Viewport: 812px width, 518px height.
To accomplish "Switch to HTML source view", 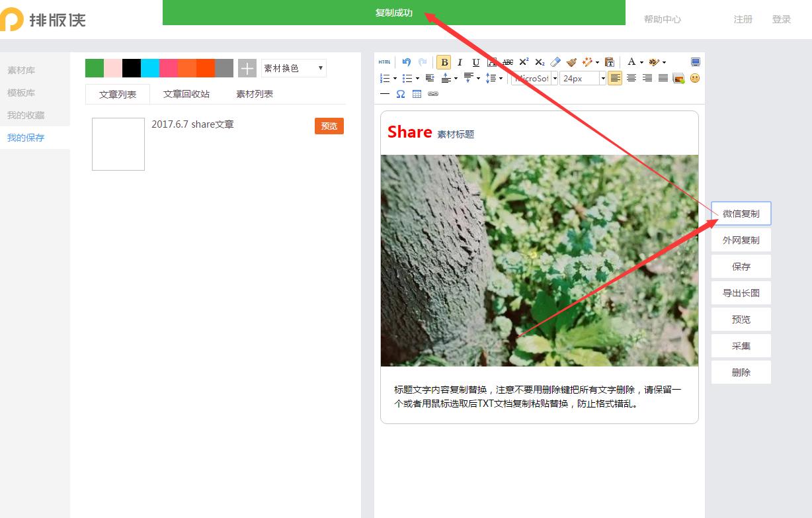I will click(384, 62).
